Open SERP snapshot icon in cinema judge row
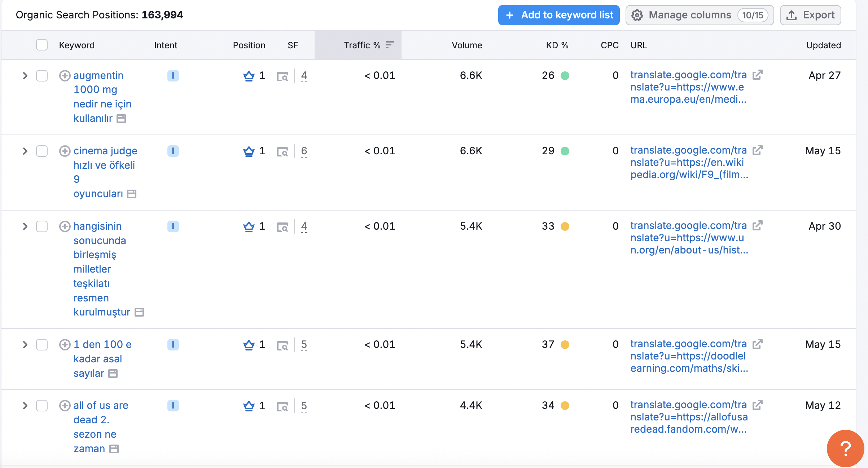The image size is (868, 468). [x=282, y=152]
